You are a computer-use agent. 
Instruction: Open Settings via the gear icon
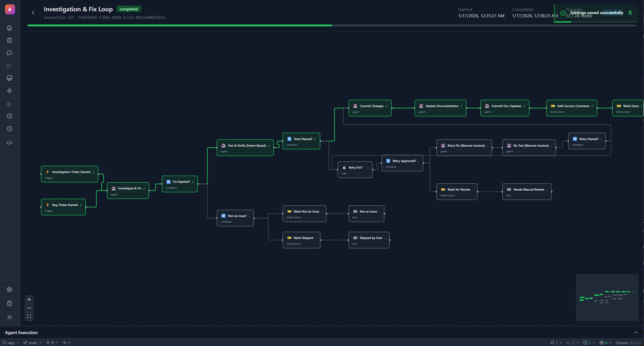coord(9,289)
